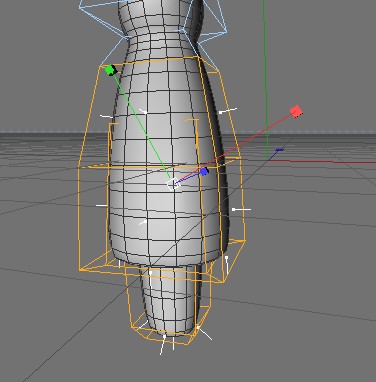This screenshot has width=376, height=382.
Task: Grab the red X-axis gizmo handle
Action: coord(296,111)
